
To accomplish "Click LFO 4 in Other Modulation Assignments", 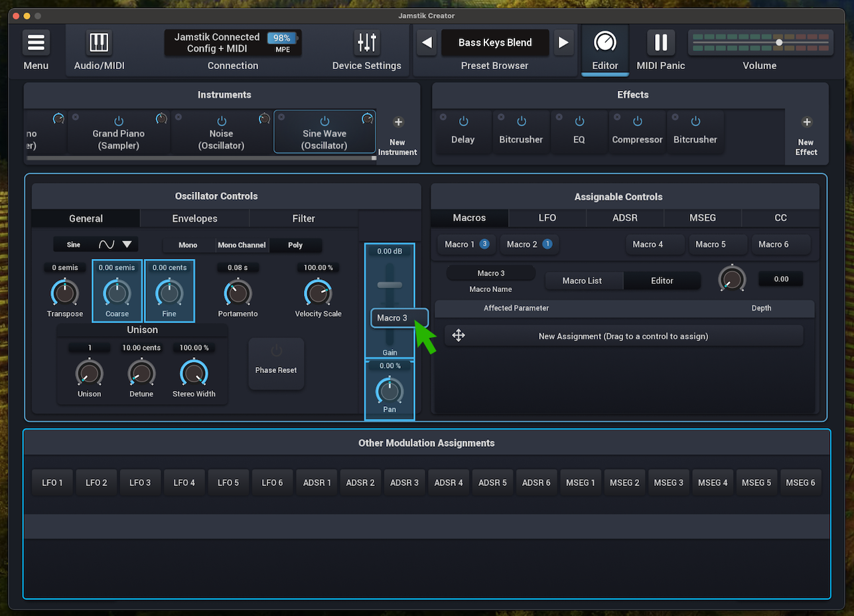I will [184, 483].
